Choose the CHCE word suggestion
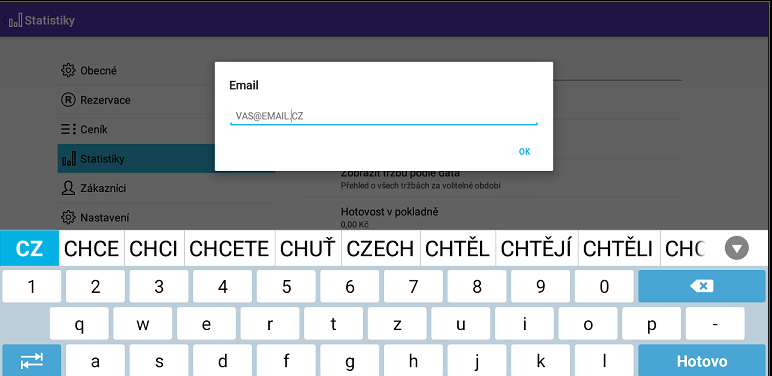772x376 pixels. (92, 249)
